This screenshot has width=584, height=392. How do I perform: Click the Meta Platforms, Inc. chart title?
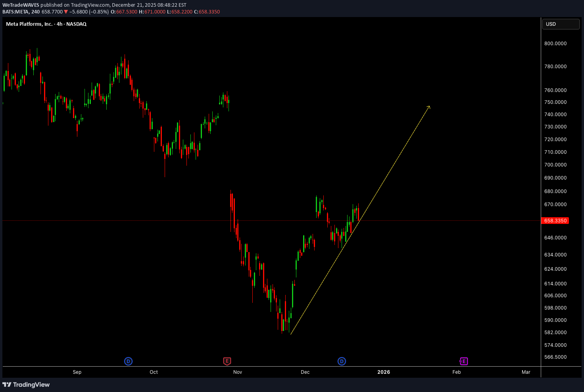[x=46, y=24]
